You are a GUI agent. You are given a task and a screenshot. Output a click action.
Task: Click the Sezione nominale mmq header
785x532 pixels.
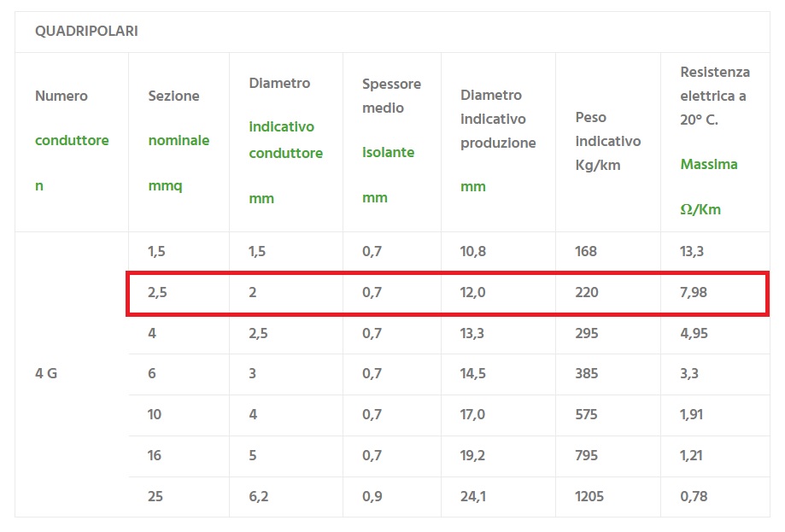(179, 141)
